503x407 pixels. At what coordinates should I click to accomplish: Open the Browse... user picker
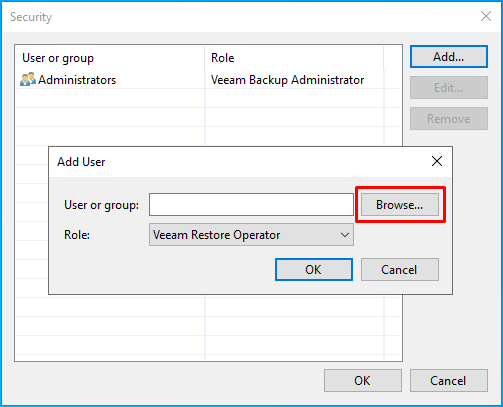point(400,205)
